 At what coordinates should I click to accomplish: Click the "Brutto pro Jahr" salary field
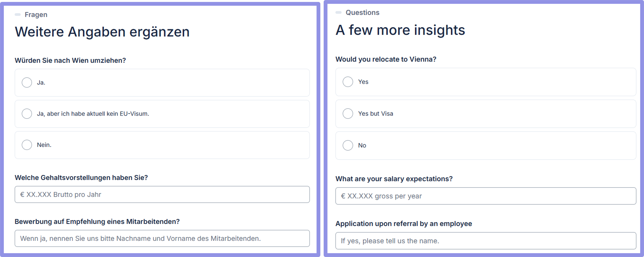click(x=162, y=194)
